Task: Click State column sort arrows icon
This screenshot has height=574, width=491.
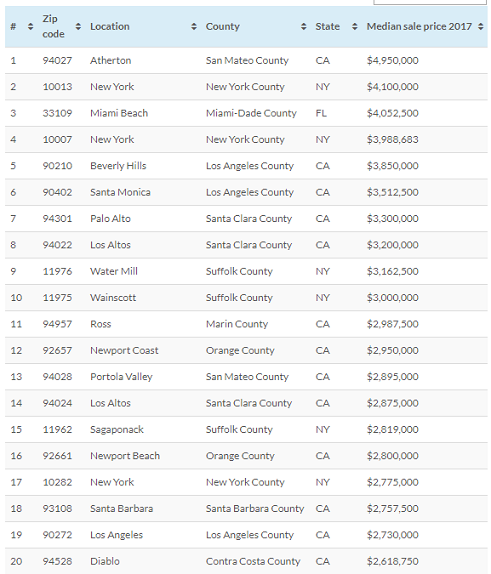Action: [x=354, y=26]
